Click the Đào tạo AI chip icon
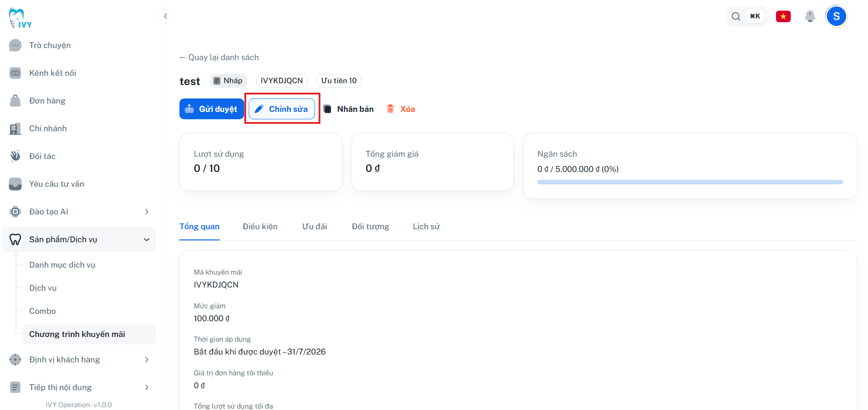The image size is (868, 410). click(x=15, y=212)
